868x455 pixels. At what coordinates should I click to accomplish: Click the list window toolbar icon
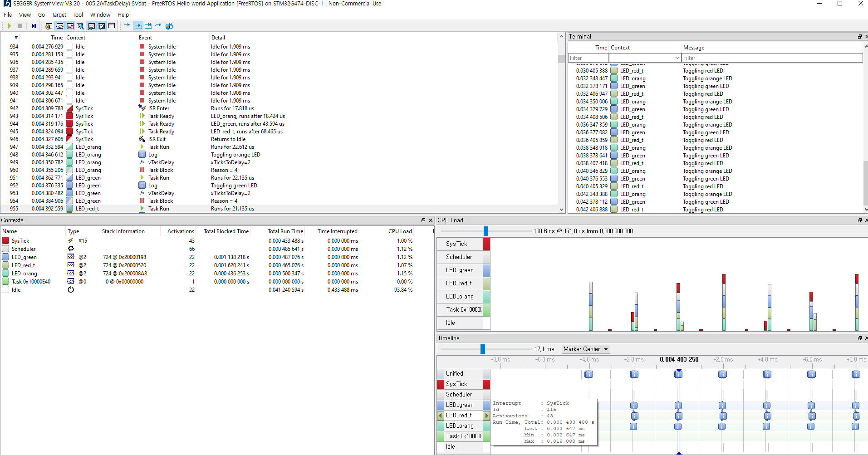(112, 26)
